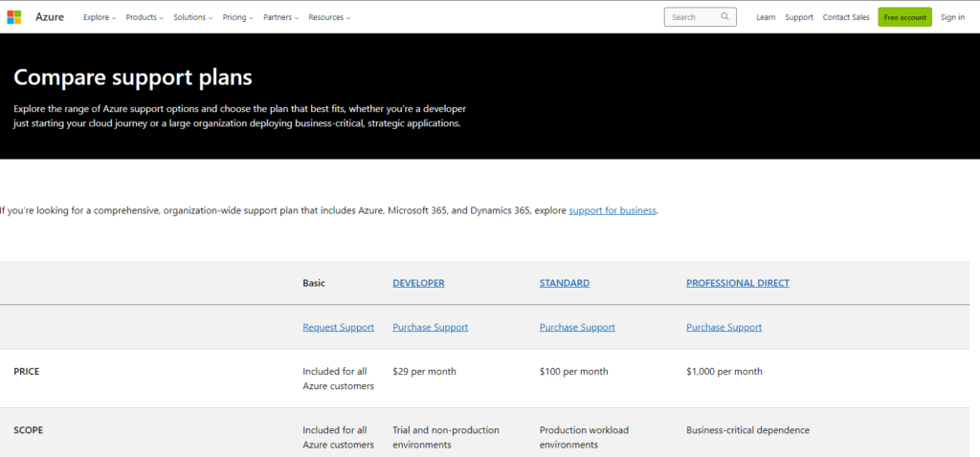Image resolution: width=980 pixels, height=457 pixels.
Task: Click Purchase Support for Professional Direct
Action: coord(724,327)
